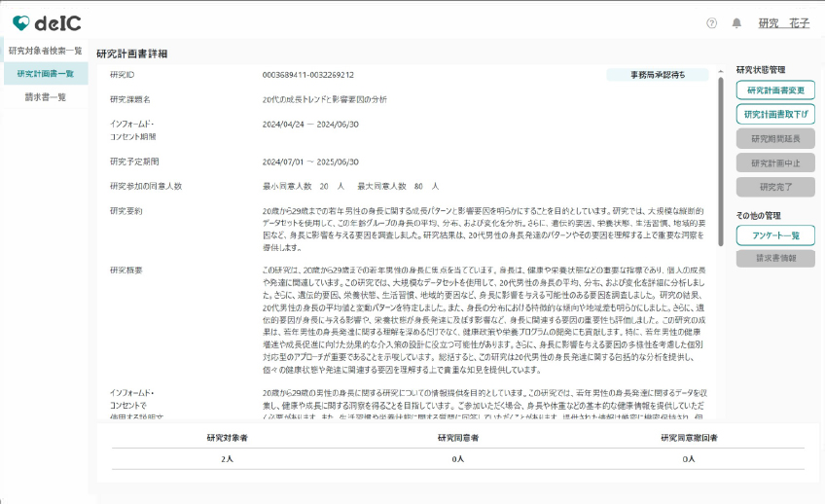The height and width of the screenshot is (504, 825).
Task: Click 研究計画書変更 button
Action: pyautogui.click(x=775, y=90)
